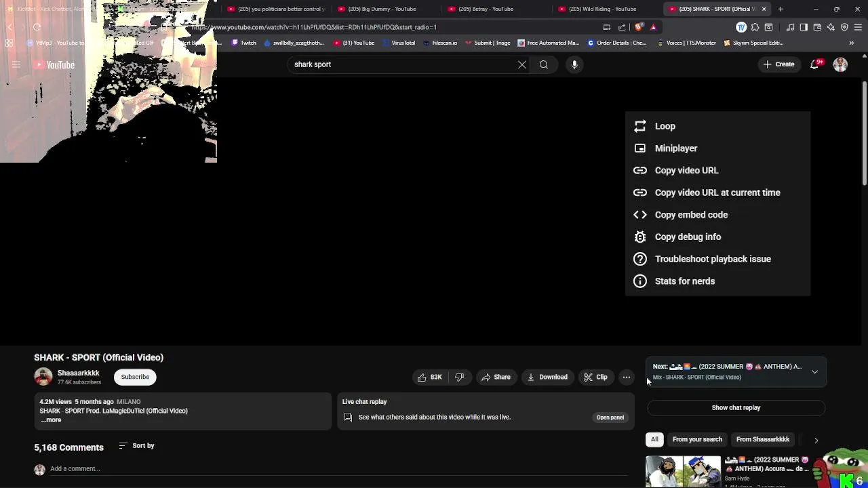
Task: Click the Brave Shields lion icon
Action: click(x=639, y=27)
